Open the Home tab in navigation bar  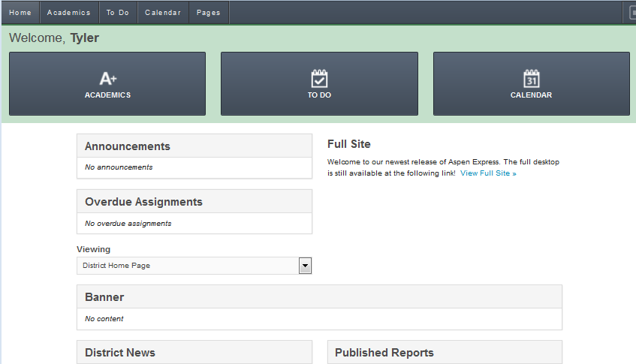coord(20,13)
